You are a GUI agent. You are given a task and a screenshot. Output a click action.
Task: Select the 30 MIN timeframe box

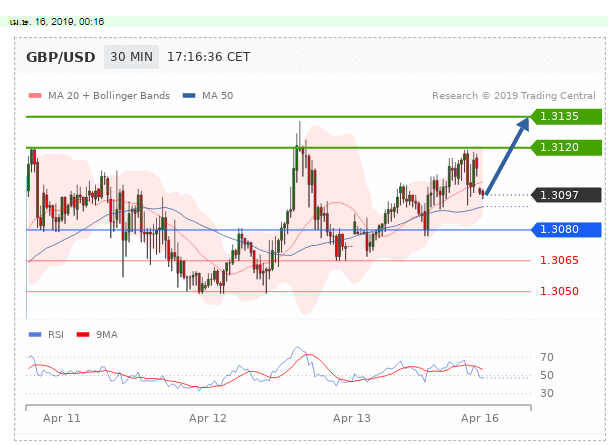click(131, 57)
